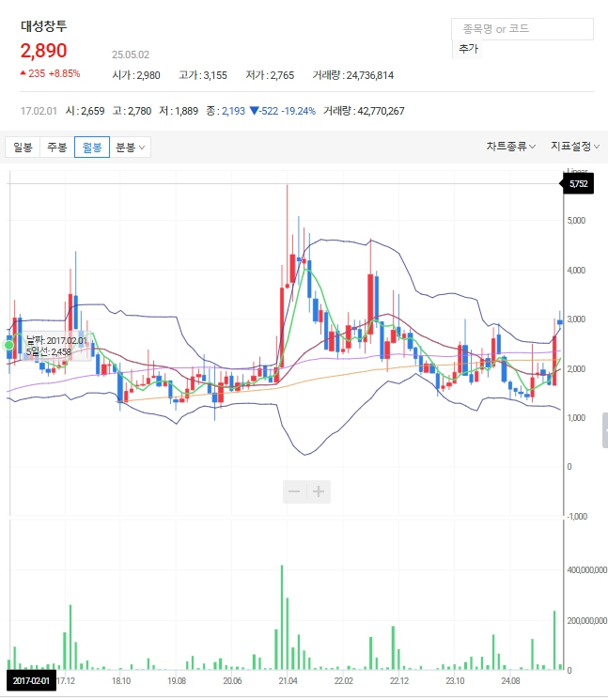Click the 종목명 or 코드 search field

522,29
